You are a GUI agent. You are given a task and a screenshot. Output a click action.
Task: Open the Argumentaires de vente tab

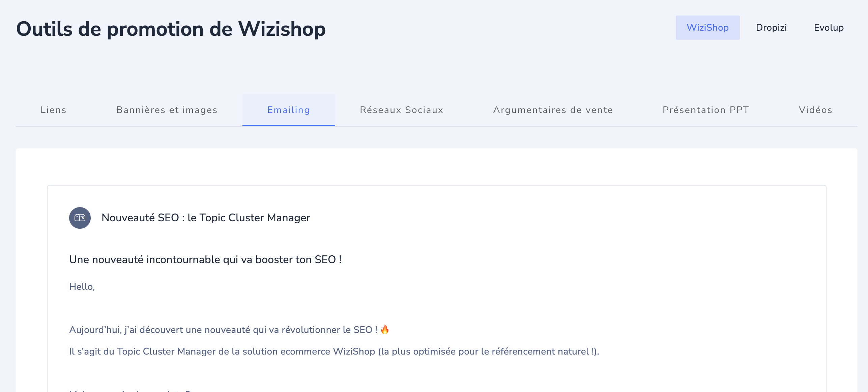click(553, 110)
